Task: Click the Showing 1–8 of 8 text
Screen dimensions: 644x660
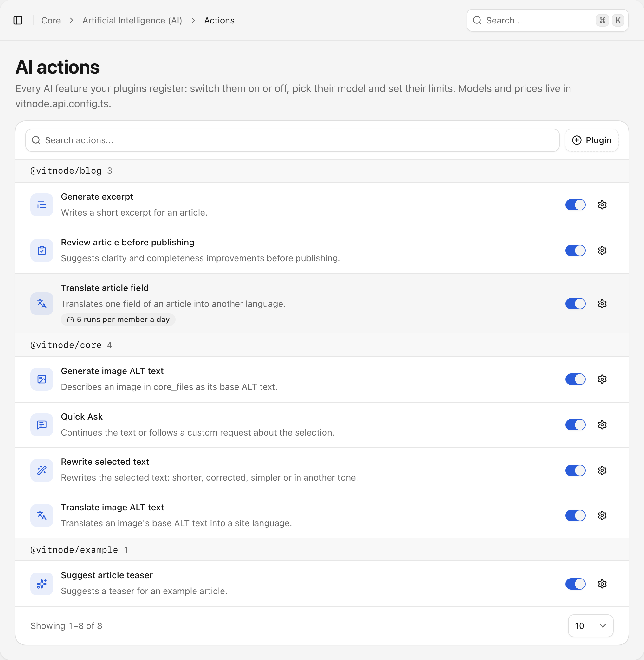Action: point(66,625)
